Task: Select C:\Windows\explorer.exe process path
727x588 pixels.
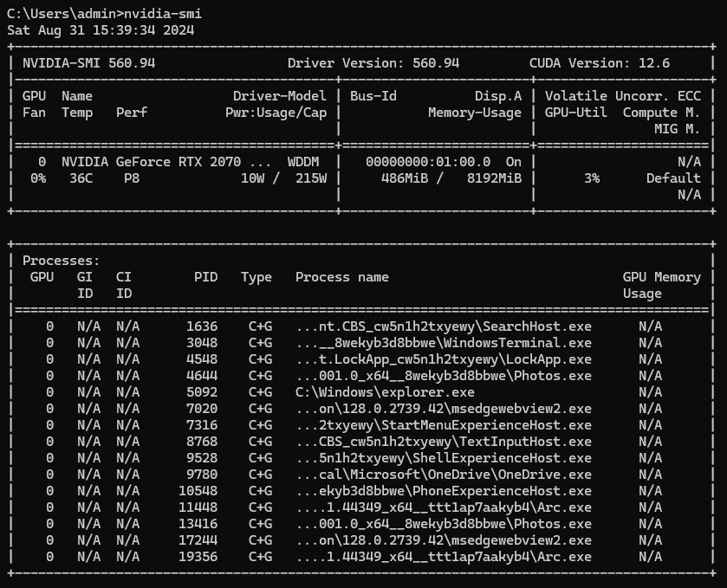Action: [385, 392]
